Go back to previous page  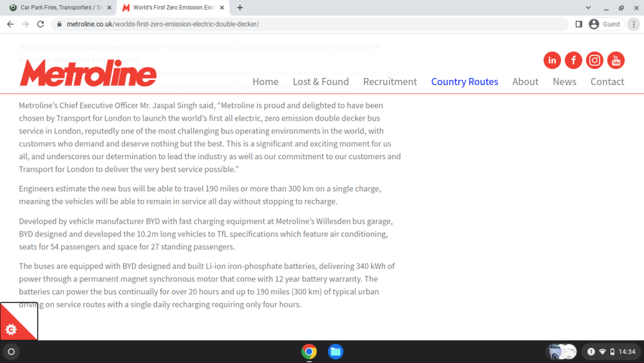point(10,25)
